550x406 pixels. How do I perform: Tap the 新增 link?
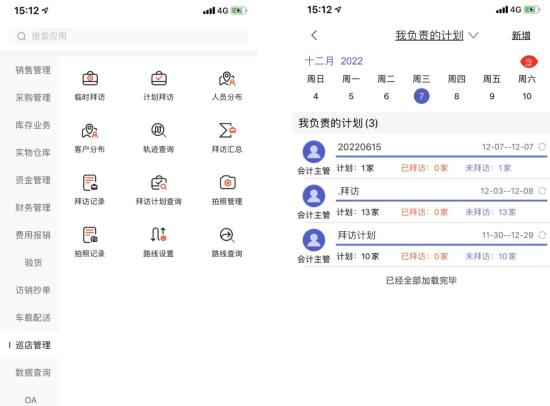point(521,35)
